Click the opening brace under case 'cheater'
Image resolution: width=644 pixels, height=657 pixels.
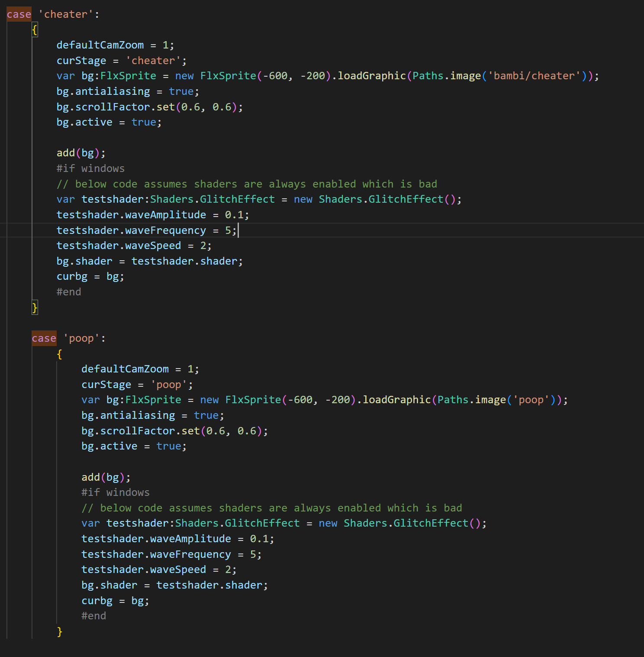click(x=35, y=29)
